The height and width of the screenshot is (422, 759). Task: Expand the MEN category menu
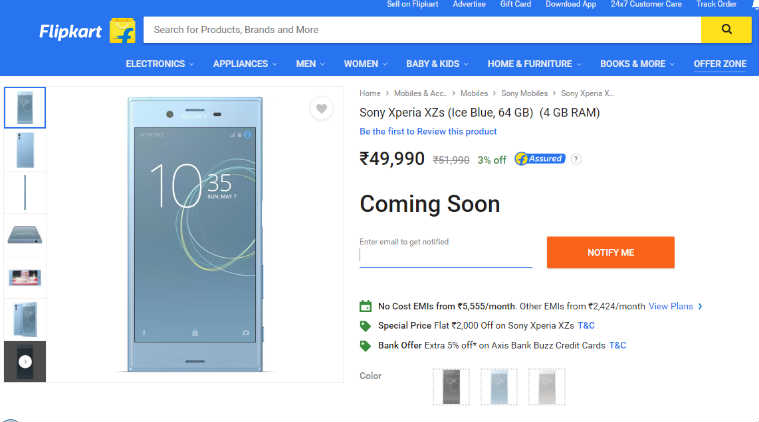(x=310, y=64)
